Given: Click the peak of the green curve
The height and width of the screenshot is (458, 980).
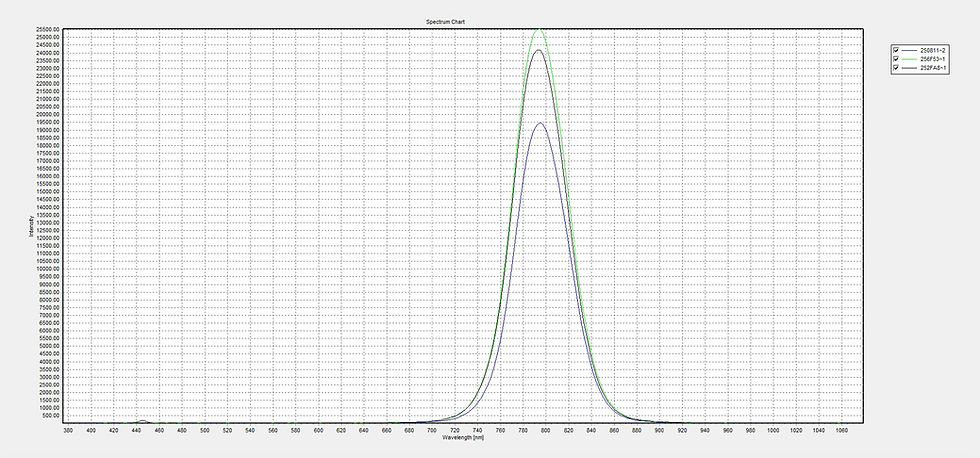Looking at the screenshot, I should pos(539,29).
